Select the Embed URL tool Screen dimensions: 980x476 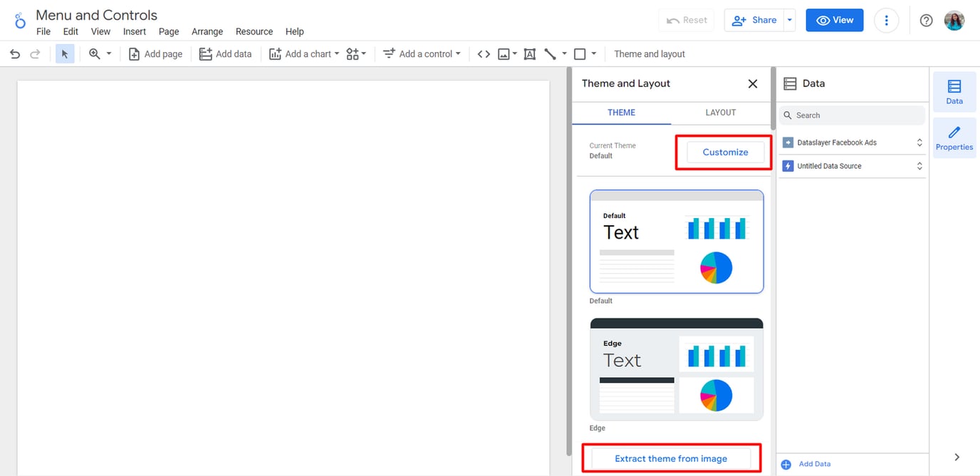pos(483,53)
